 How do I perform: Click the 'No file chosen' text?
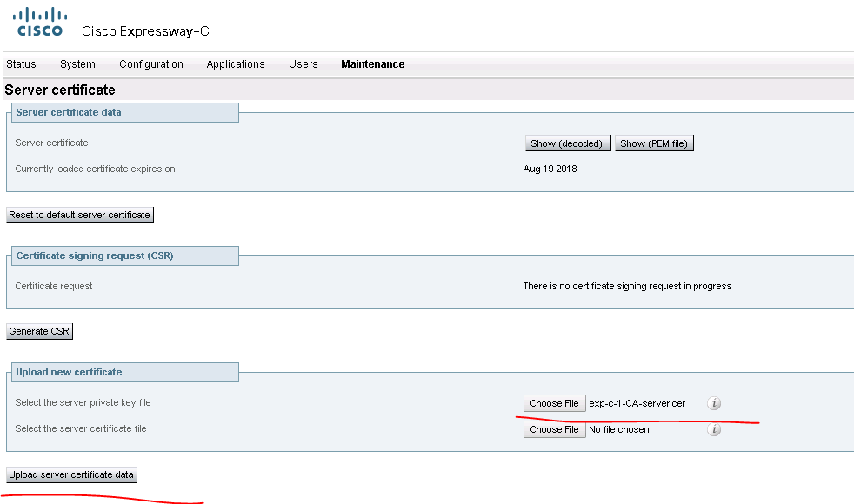618,429
